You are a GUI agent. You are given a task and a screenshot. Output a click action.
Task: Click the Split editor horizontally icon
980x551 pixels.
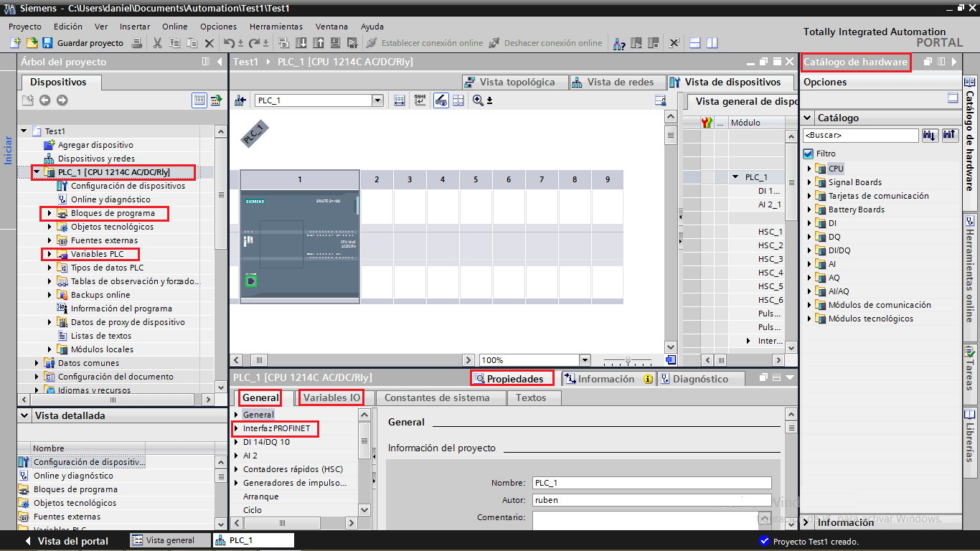point(694,43)
